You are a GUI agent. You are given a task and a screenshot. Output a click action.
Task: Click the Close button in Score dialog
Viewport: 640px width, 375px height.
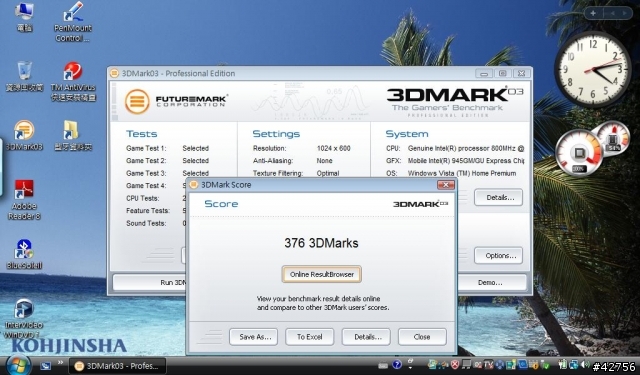tap(422, 337)
